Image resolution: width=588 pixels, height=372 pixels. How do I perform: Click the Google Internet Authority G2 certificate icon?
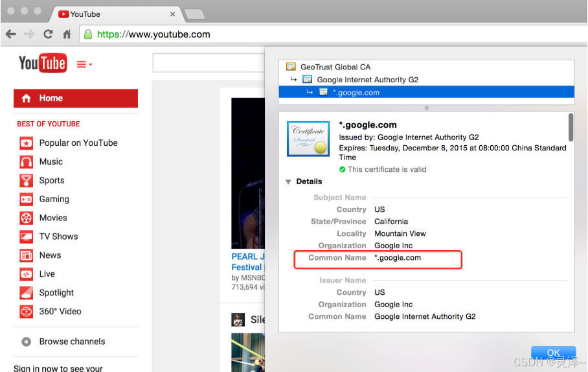(x=308, y=79)
